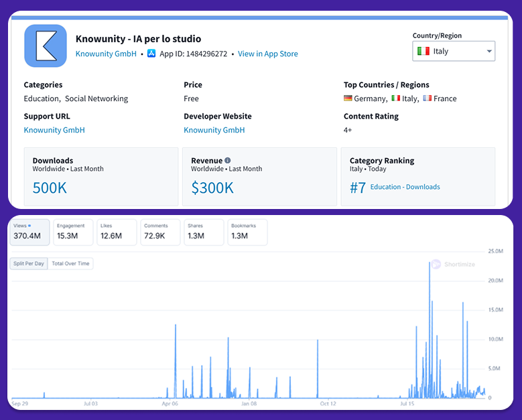
Task: Open the View in App Store link
Action: click(267, 54)
